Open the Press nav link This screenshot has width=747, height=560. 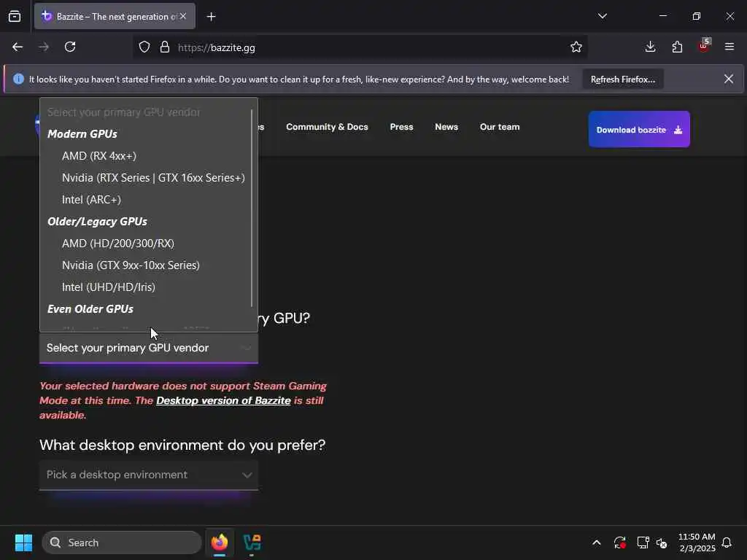tap(402, 127)
